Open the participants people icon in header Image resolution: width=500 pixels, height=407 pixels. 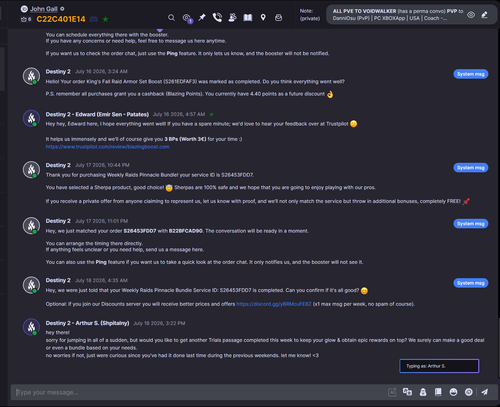[x=232, y=17]
